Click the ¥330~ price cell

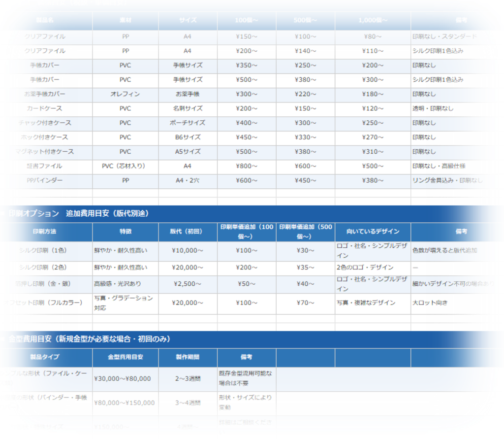[305, 137]
